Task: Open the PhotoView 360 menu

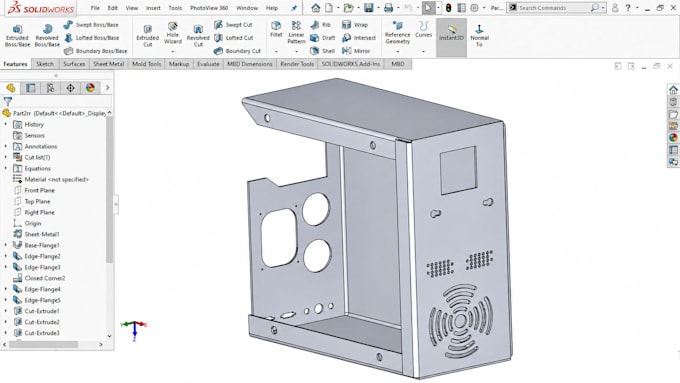Action: click(x=209, y=8)
